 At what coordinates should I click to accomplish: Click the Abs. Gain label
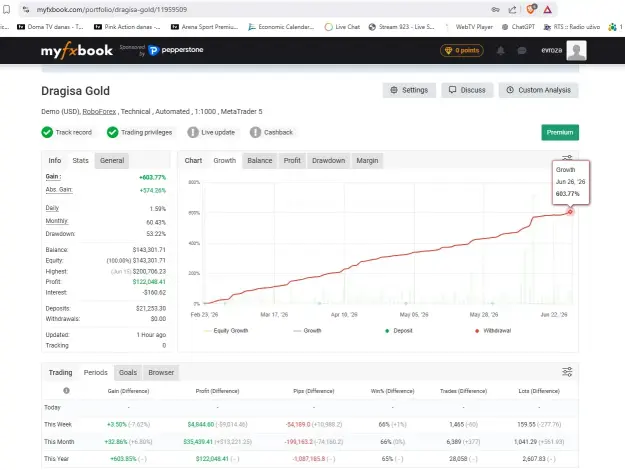[x=59, y=190]
